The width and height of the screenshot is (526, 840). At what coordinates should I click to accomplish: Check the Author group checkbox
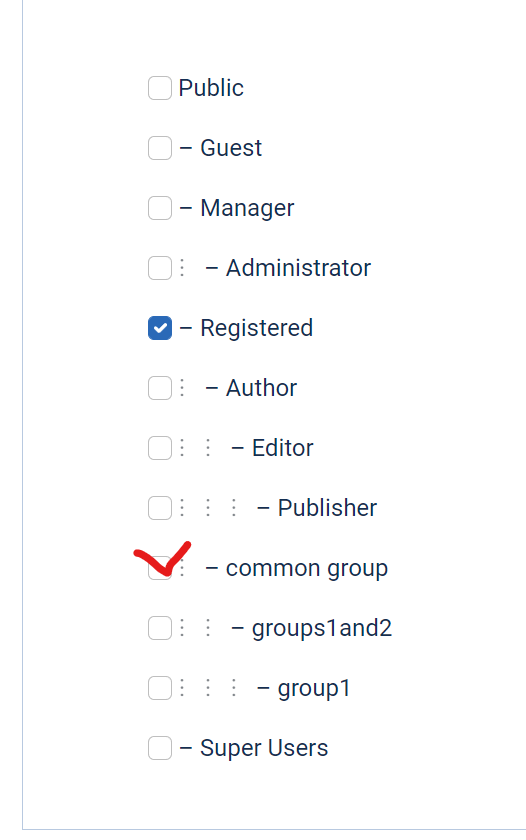click(160, 388)
